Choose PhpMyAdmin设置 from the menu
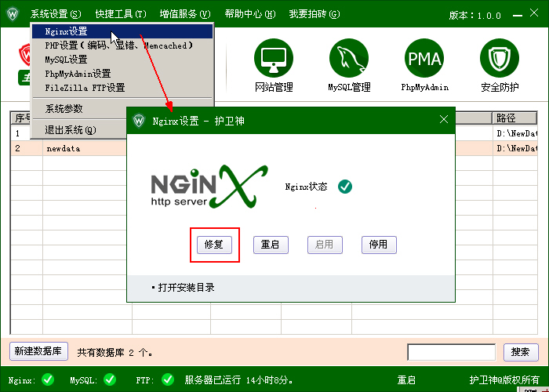This screenshot has width=549, height=392. click(x=122, y=74)
